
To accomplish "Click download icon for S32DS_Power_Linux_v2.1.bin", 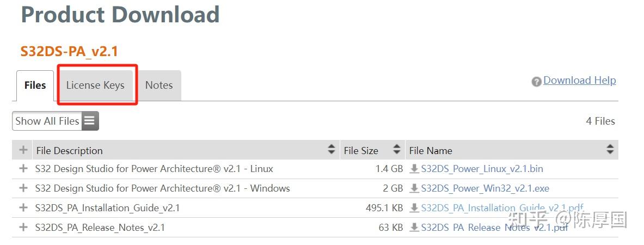I will (414, 169).
